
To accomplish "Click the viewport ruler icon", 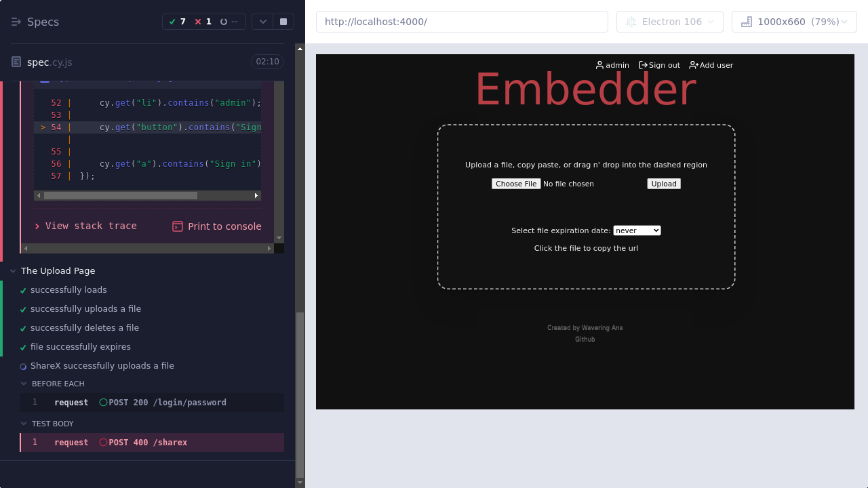I will (x=747, y=22).
